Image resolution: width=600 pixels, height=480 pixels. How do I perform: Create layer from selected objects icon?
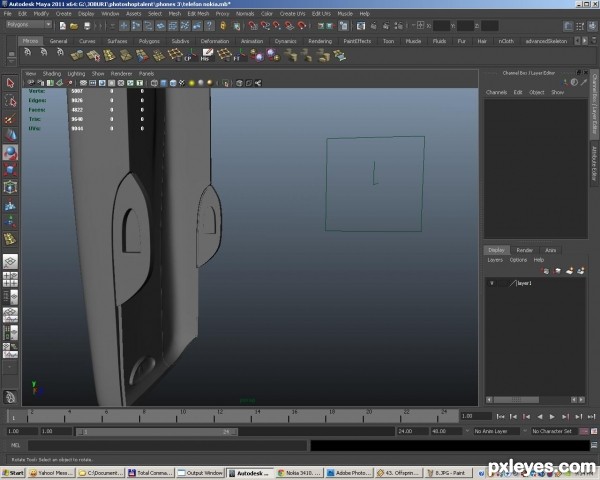581,271
